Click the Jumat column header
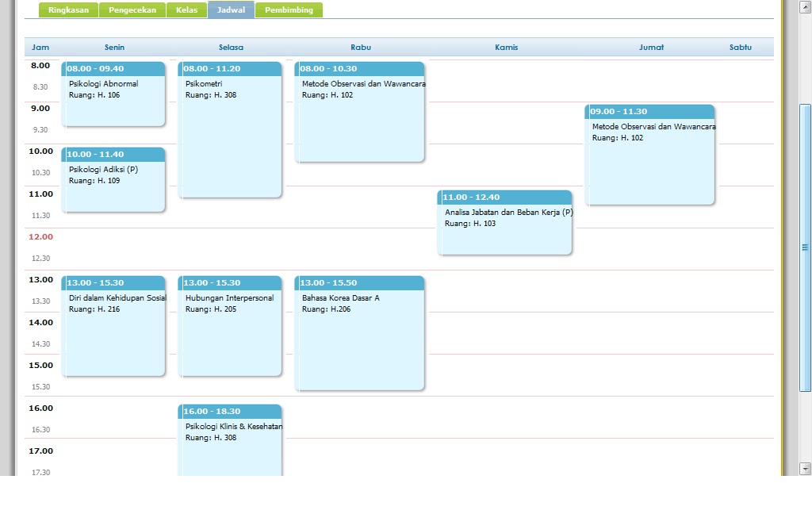 click(652, 47)
